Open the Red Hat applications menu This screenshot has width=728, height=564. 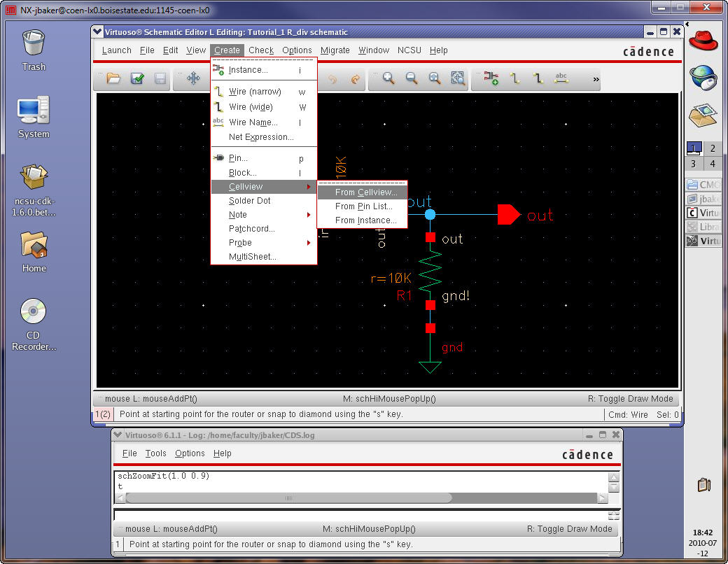(x=703, y=41)
